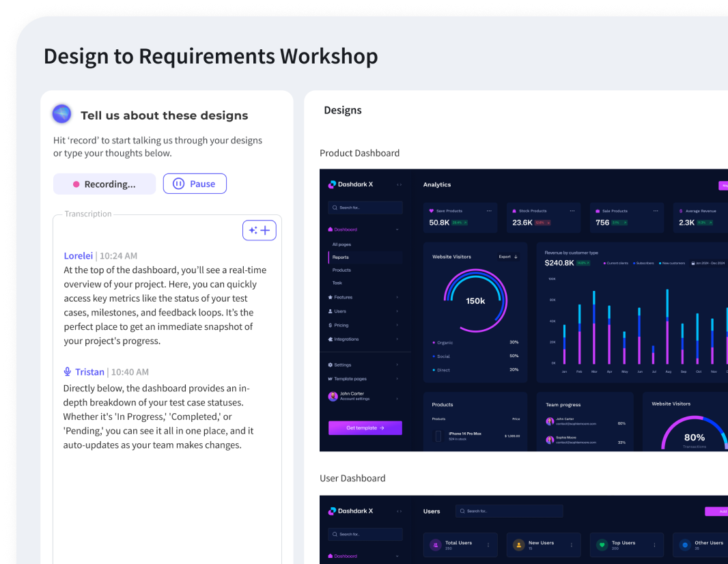This screenshot has height=564, width=728.
Task: Click the Search for input field in the sidebar
Action: pos(365,207)
